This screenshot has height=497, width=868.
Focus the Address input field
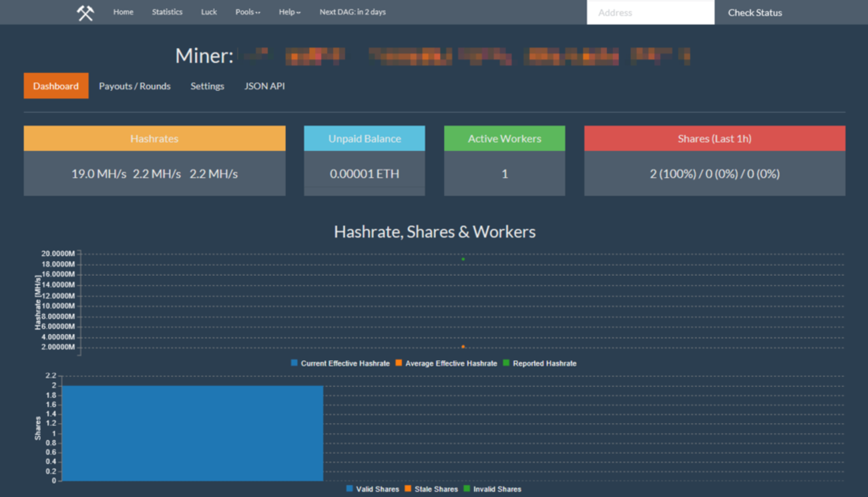[650, 13]
